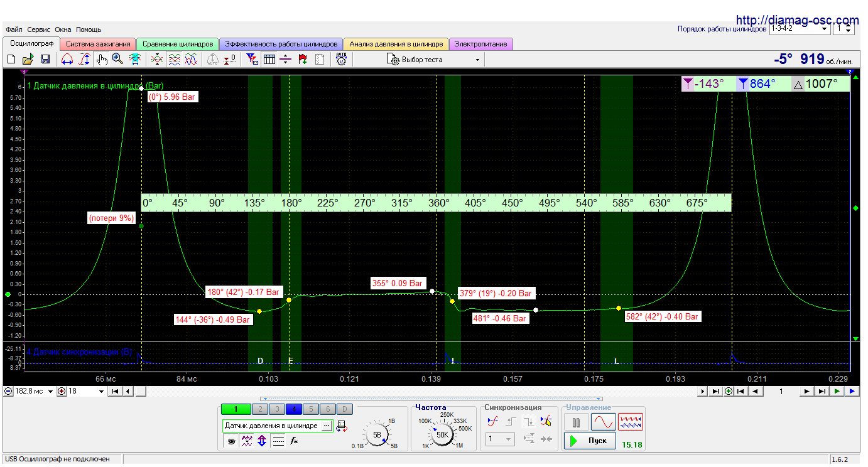Select the Осциллограф tab

click(x=31, y=43)
